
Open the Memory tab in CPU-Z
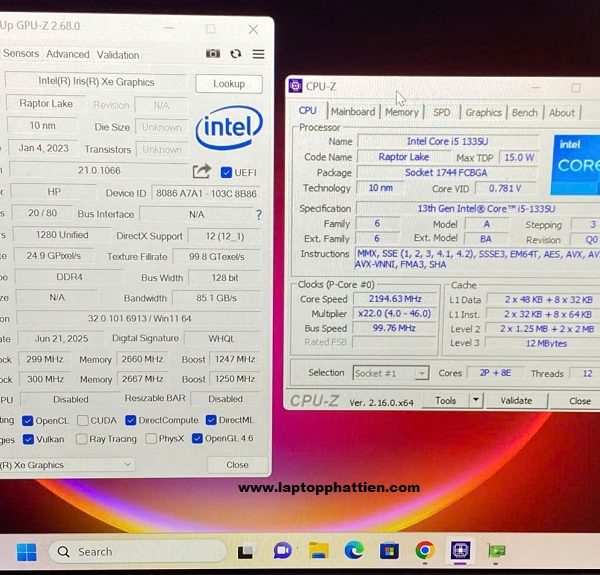[402, 112]
